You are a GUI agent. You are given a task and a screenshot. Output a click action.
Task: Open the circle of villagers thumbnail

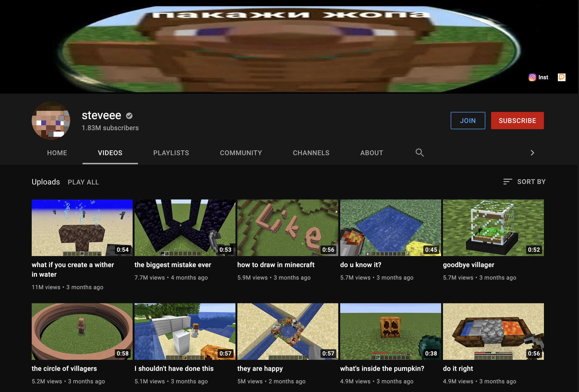point(82,331)
